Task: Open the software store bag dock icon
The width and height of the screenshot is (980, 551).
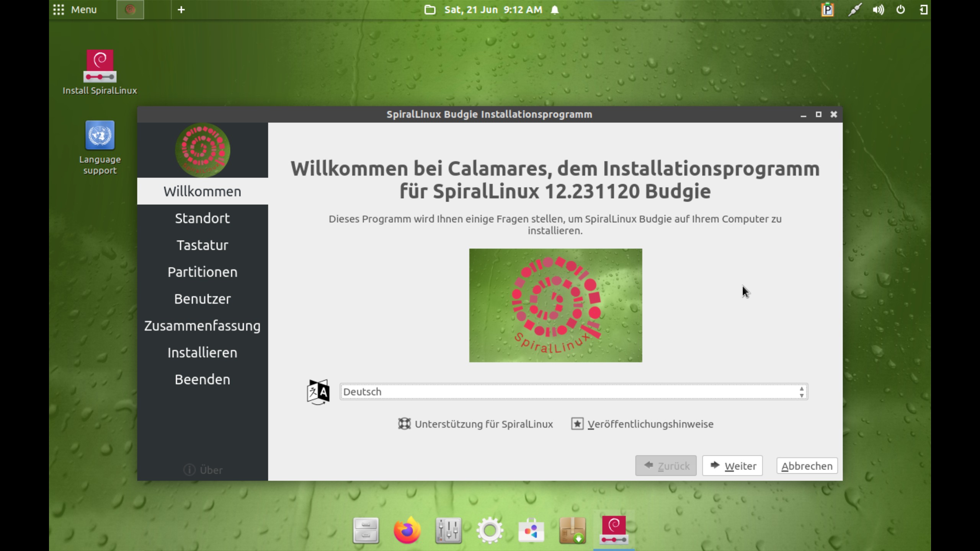Action: pos(531,530)
